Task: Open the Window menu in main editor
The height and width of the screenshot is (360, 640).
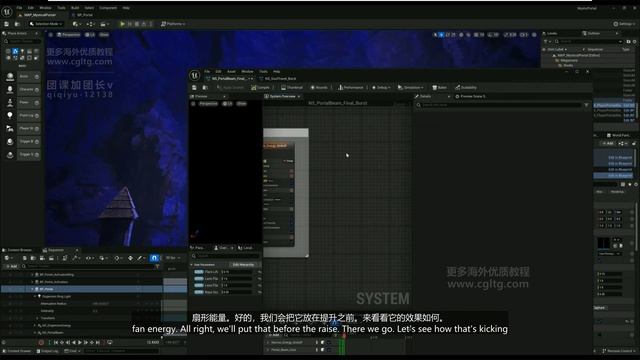Action: click(45, 8)
